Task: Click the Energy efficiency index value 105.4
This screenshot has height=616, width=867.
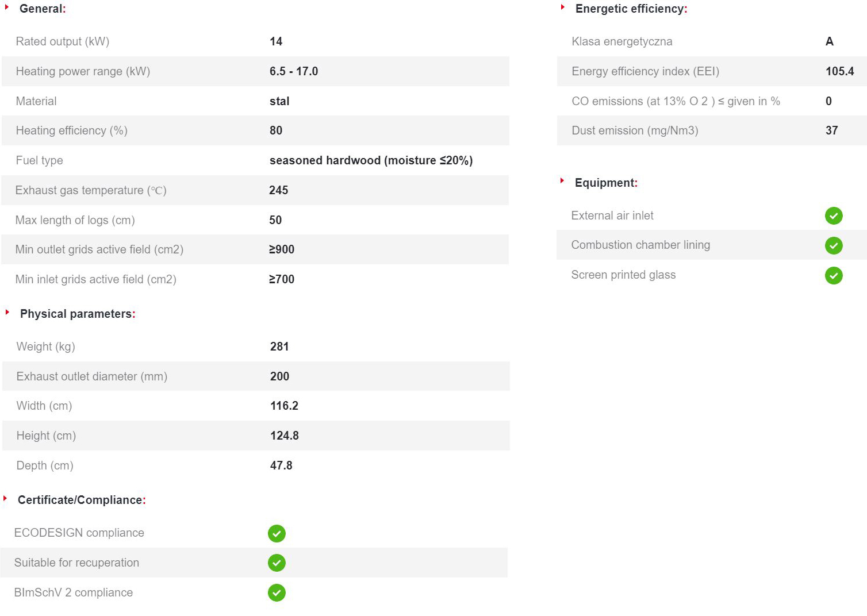Action: pyautogui.click(x=839, y=71)
